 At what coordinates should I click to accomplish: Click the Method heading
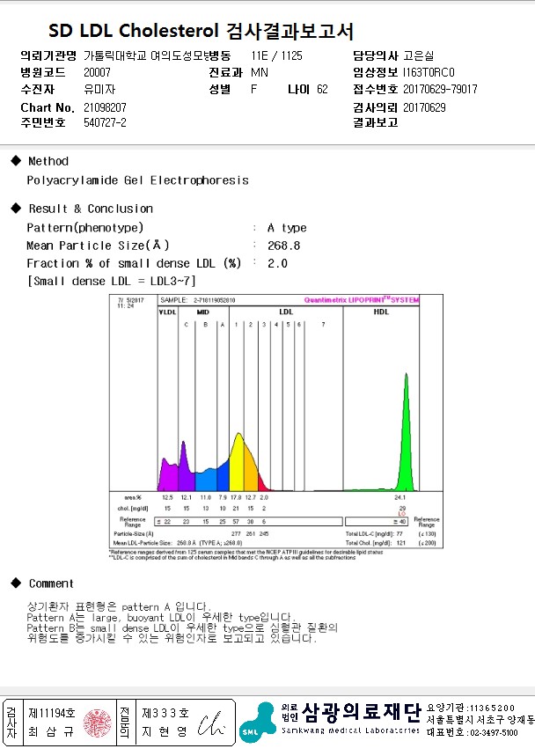(x=48, y=161)
